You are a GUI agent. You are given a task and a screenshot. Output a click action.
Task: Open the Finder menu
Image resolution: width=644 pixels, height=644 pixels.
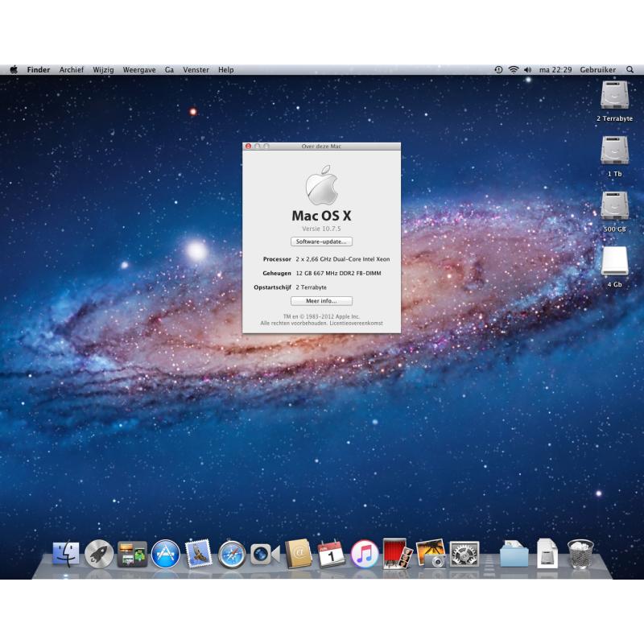click(39, 70)
